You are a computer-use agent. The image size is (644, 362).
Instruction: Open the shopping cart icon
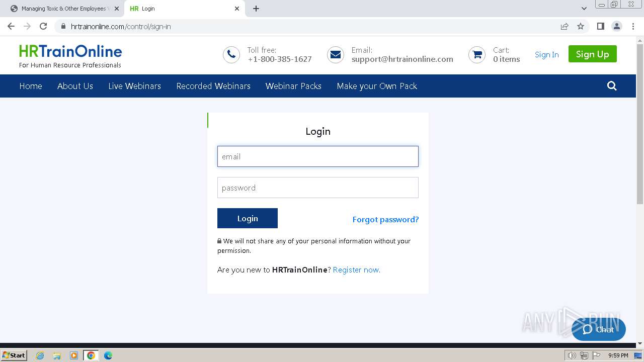coord(477,55)
